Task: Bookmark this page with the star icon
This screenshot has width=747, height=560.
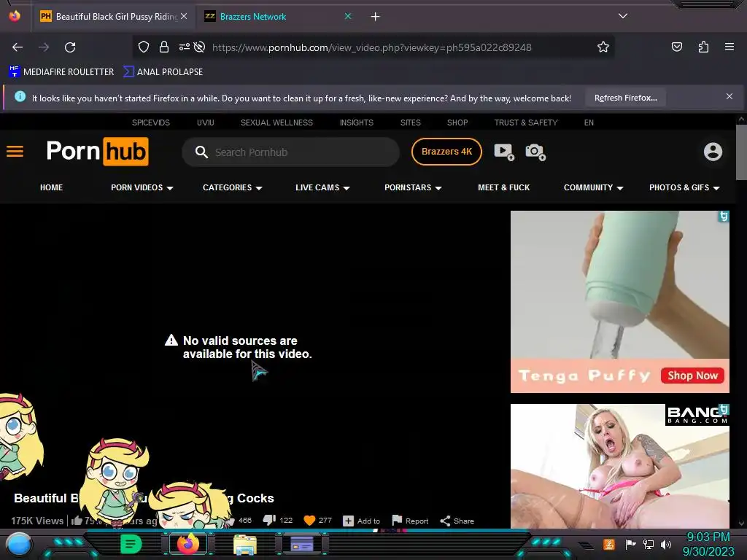Action: coord(603,47)
